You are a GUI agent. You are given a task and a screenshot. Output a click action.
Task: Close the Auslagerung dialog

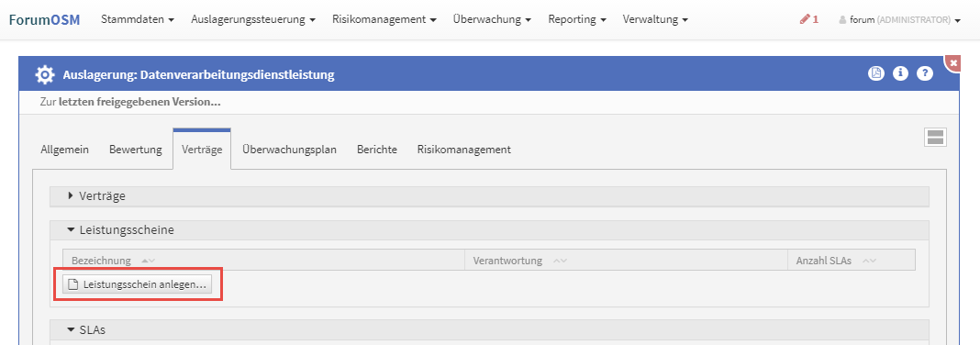point(953,63)
